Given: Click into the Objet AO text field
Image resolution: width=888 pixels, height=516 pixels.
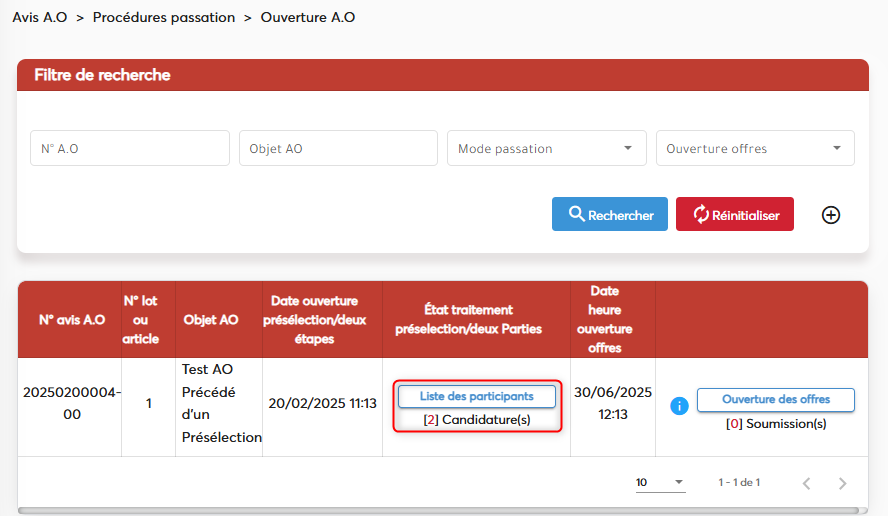Looking at the screenshot, I should point(338,148).
